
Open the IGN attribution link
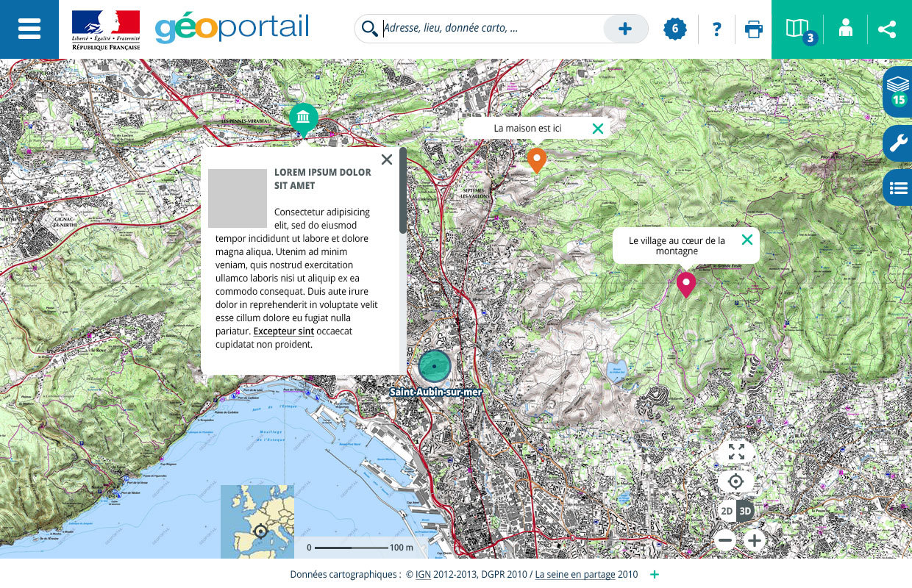(423, 575)
